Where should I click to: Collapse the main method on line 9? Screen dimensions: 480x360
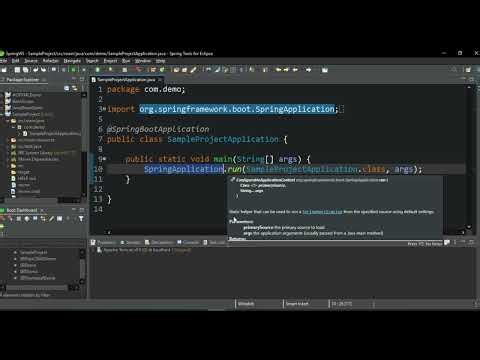105,159
